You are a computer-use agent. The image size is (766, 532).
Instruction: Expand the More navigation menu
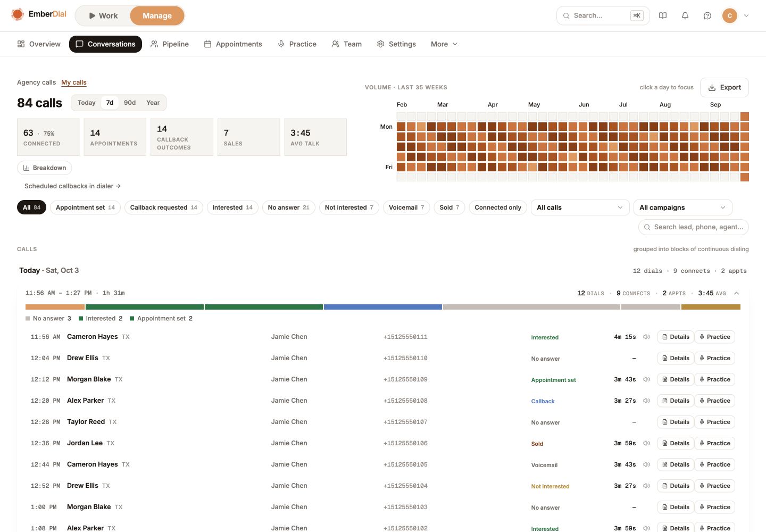[444, 44]
